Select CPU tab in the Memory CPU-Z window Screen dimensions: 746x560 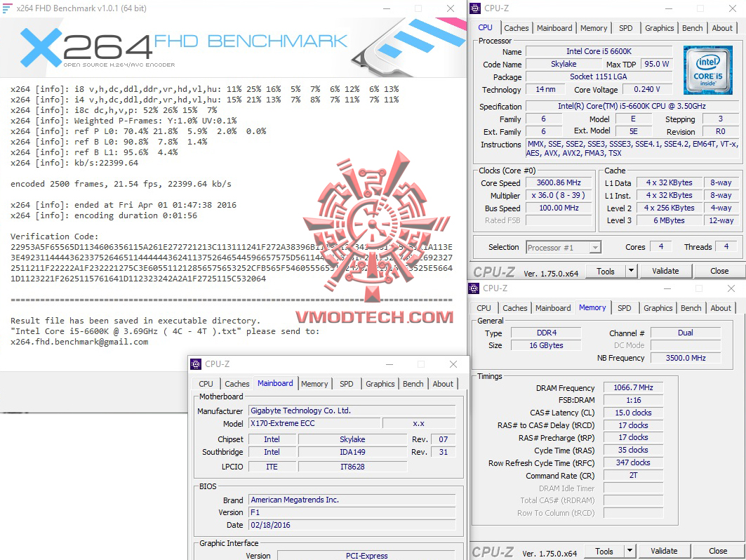(x=484, y=308)
